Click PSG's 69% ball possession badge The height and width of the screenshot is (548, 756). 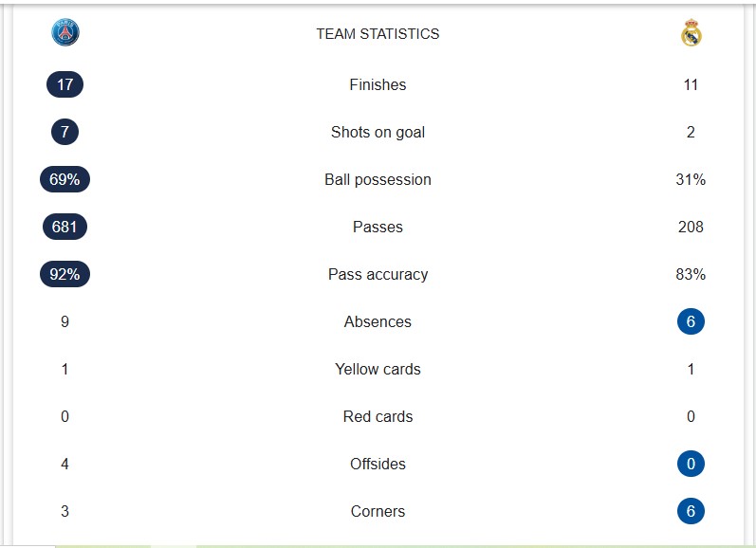[65, 179]
